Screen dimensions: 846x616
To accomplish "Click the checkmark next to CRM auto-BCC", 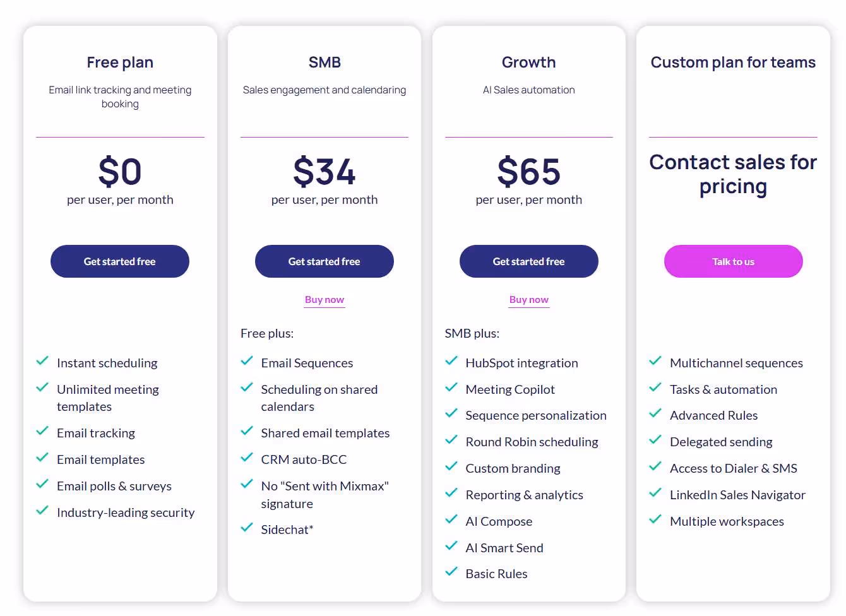I will (247, 459).
